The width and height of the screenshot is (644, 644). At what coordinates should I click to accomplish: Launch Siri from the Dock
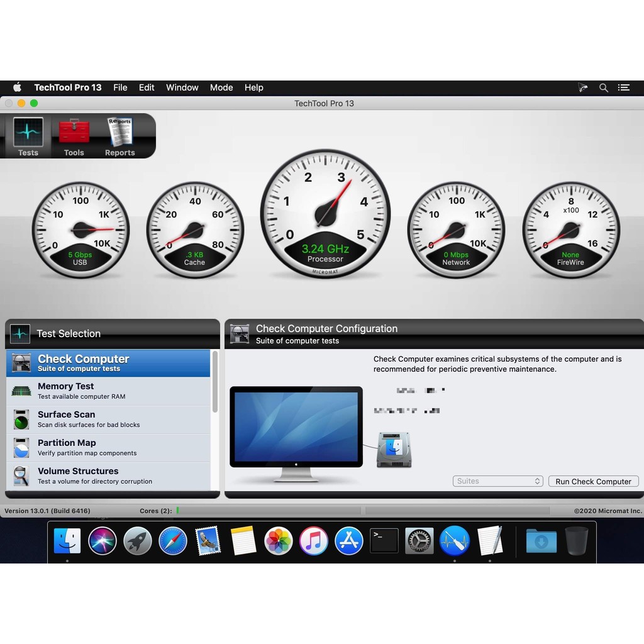pos(103,540)
